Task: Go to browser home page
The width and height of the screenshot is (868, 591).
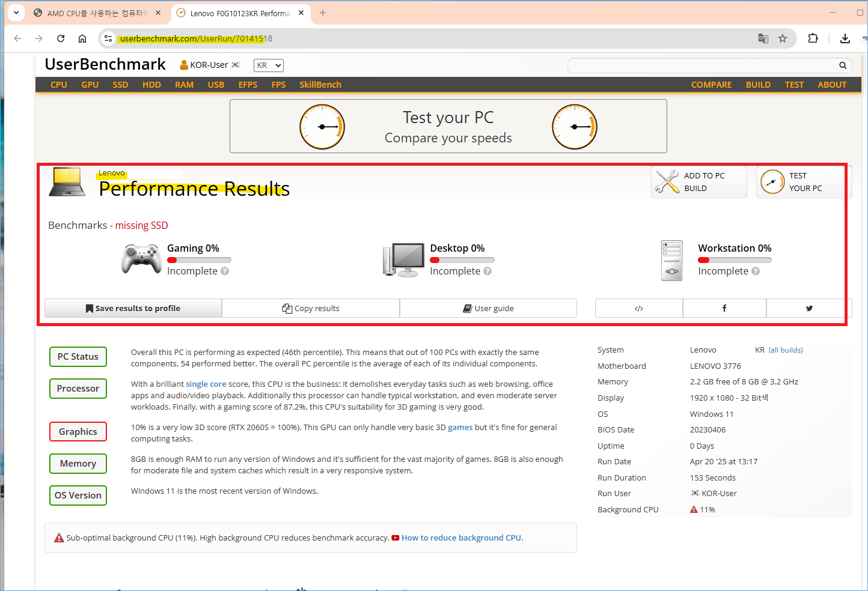Action: (82, 38)
